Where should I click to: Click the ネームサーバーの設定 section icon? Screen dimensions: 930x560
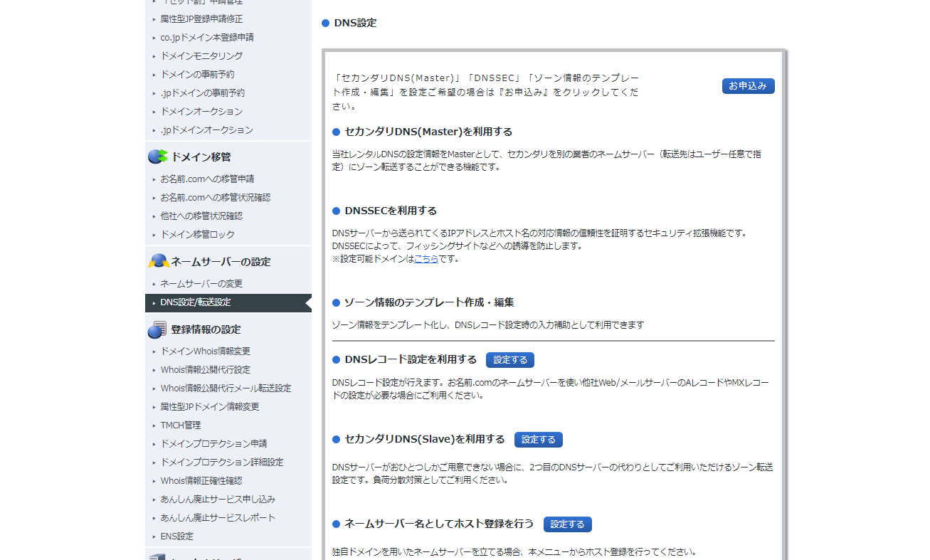click(157, 261)
